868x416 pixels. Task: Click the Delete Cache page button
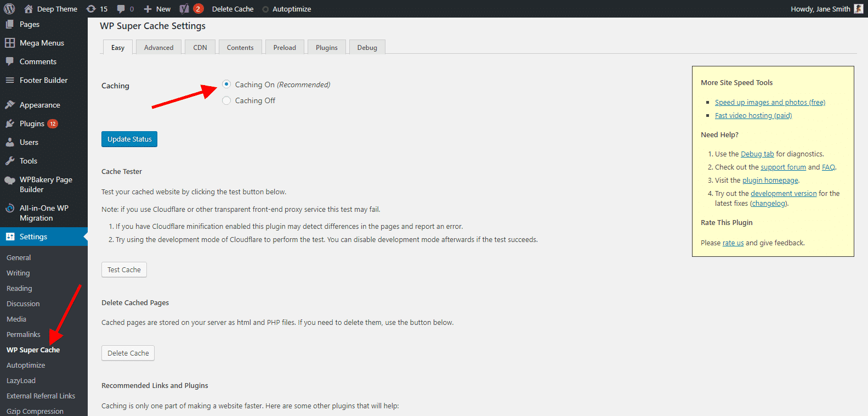click(128, 353)
